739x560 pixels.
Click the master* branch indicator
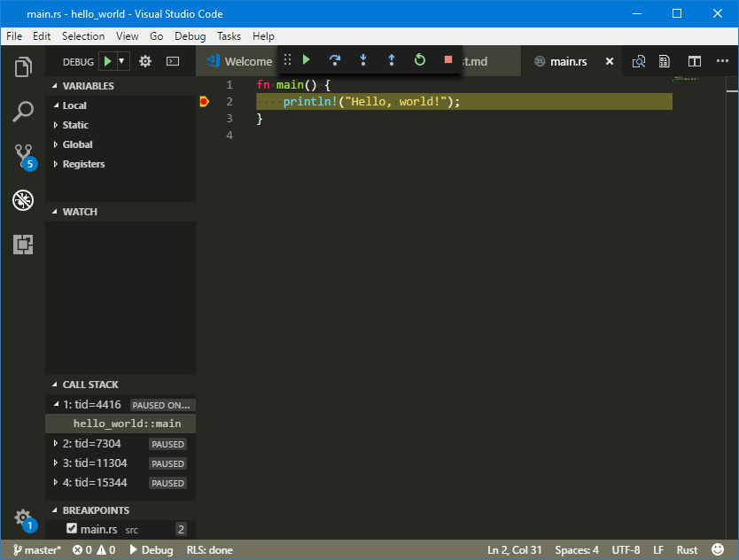[35, 549]
